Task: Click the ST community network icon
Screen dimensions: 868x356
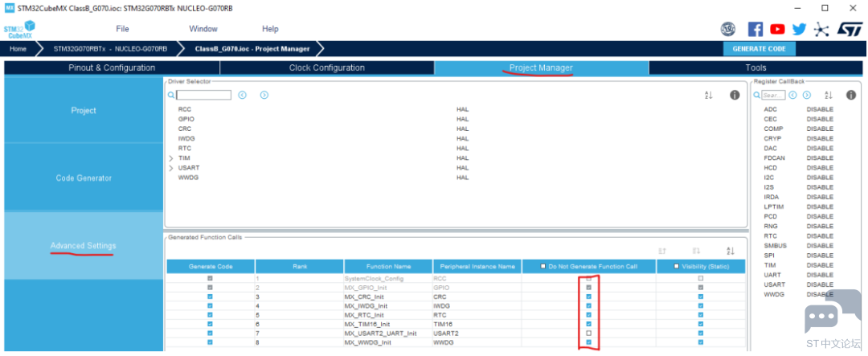Action: [x=821, y=30]
